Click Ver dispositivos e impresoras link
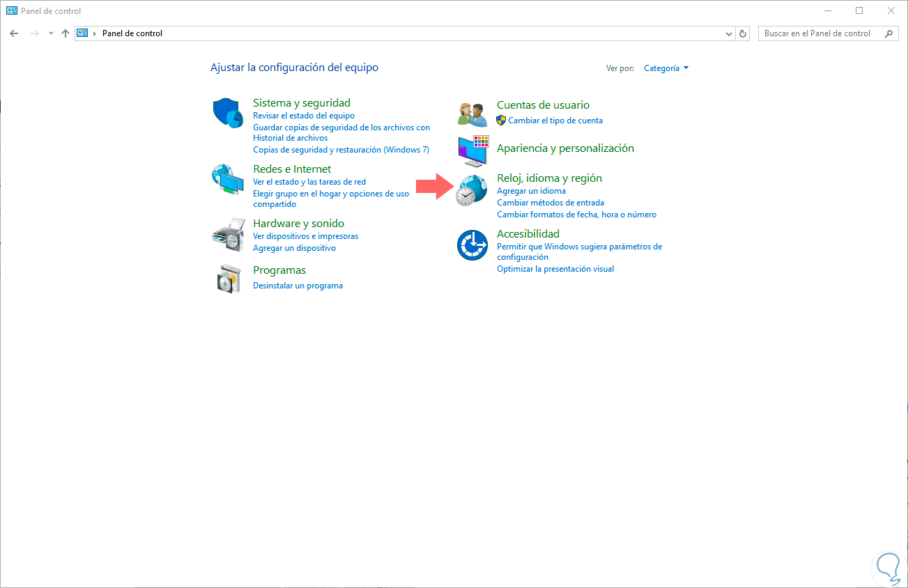Image resolution: width=908 pixels, height=588 pixels. pos(305,236)
